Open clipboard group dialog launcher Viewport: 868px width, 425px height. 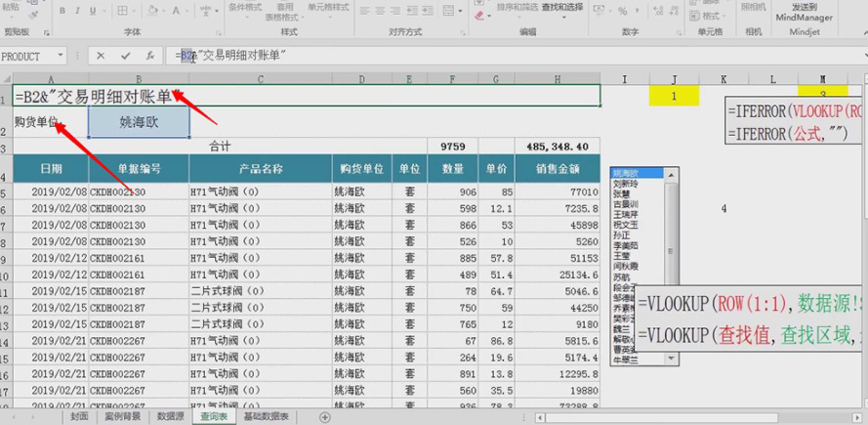click(47, 32)
